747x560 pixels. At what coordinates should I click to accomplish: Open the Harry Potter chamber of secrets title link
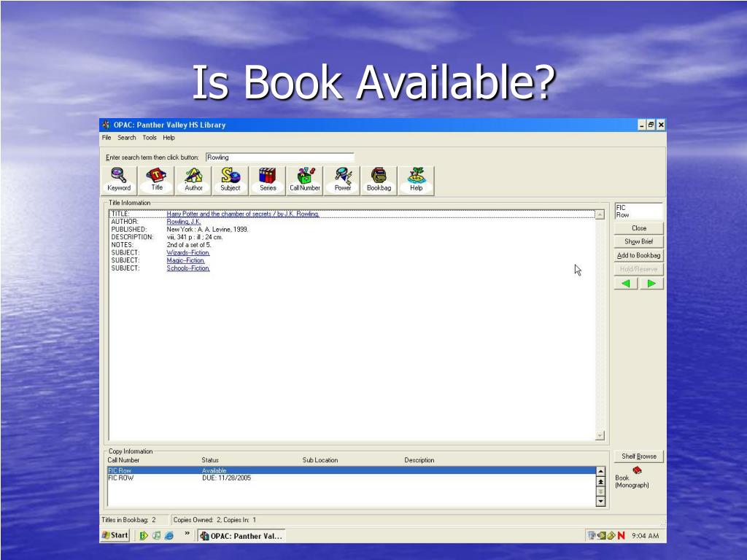coord(242,214)
